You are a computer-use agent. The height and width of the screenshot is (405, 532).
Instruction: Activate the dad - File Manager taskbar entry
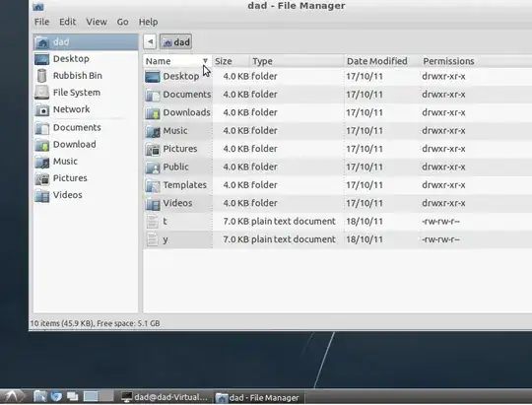click(x=258, y=397)
